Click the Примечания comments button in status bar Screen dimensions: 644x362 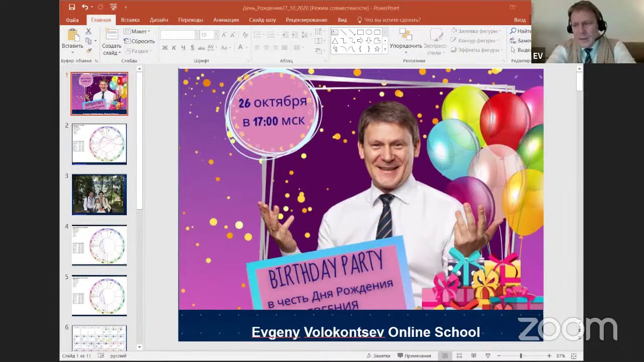coord(414,356)
